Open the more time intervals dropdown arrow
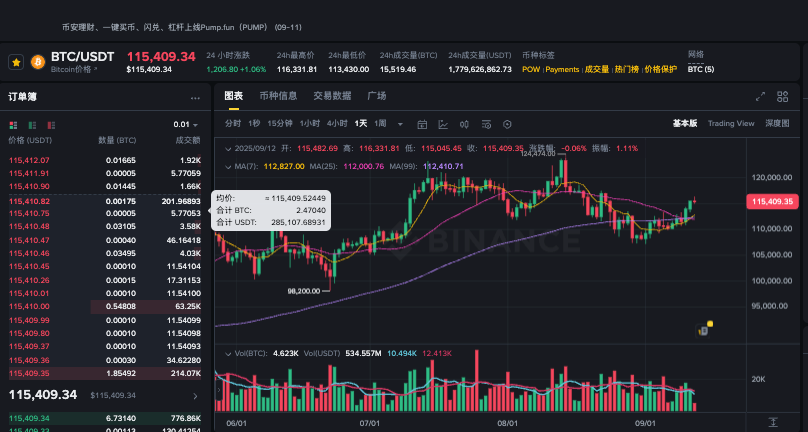 tap(400, 124)
